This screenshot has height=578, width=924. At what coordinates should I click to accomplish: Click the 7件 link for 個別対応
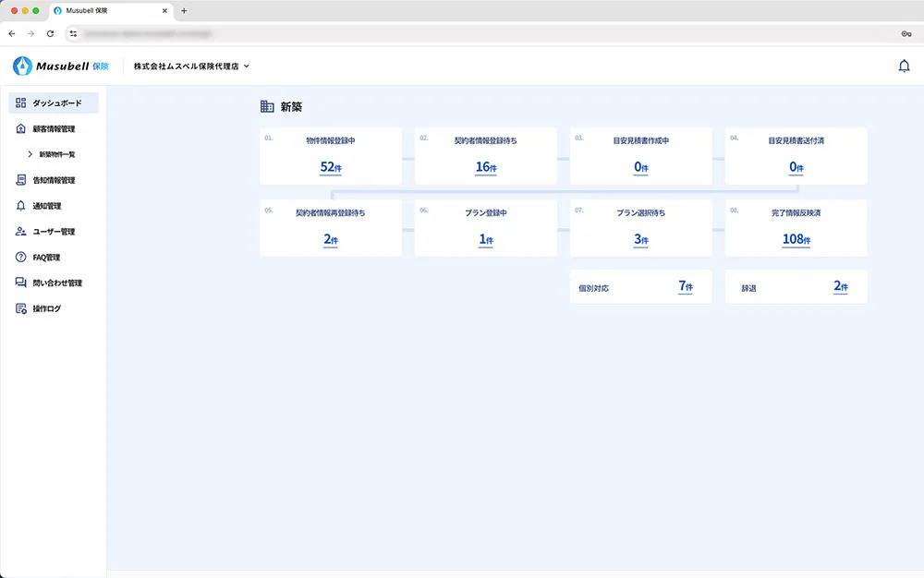pos(686,287)
